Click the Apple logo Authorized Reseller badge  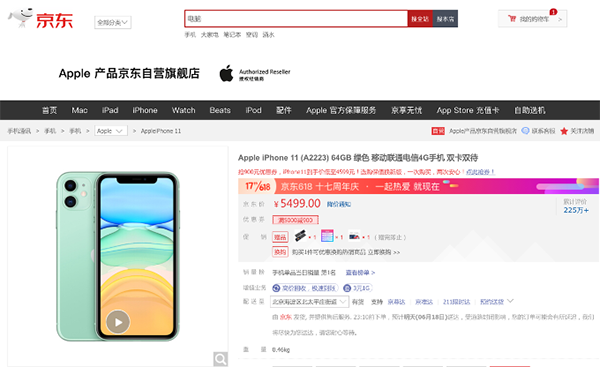coord(255,73)
